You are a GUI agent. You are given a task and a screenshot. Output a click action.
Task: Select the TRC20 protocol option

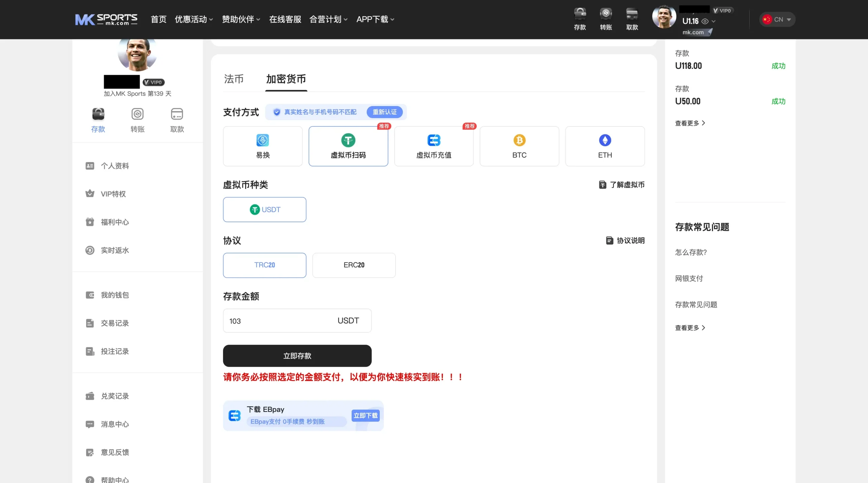[x=264, y=265]
